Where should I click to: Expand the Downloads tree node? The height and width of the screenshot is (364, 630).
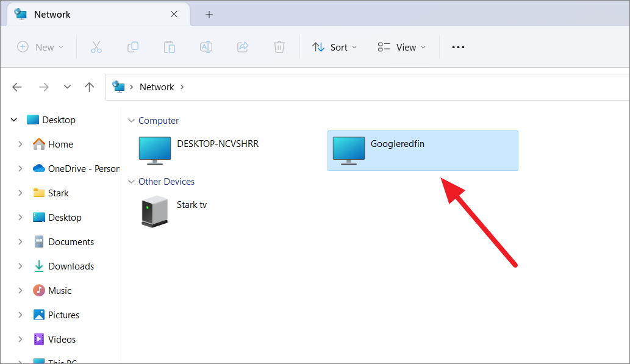point(20,266)
